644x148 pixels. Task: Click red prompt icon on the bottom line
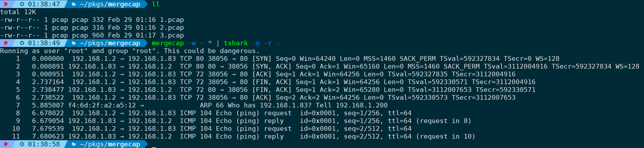pos(6,144)
